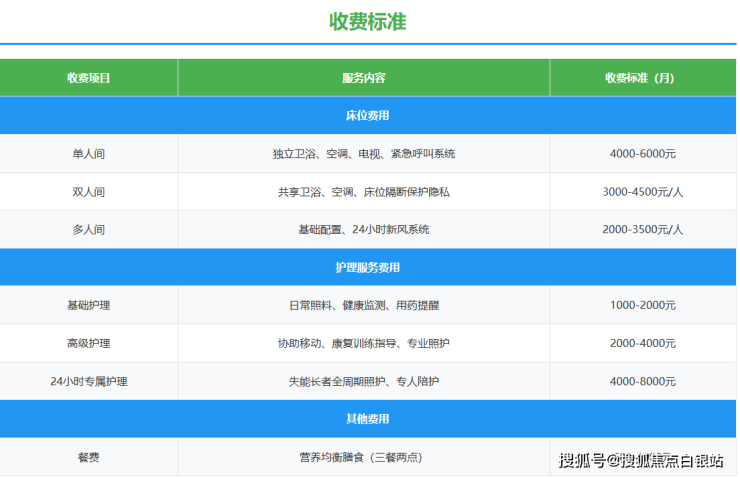
Task: Click the 床位费用 section bar
Action: click(x=368, y=116)
